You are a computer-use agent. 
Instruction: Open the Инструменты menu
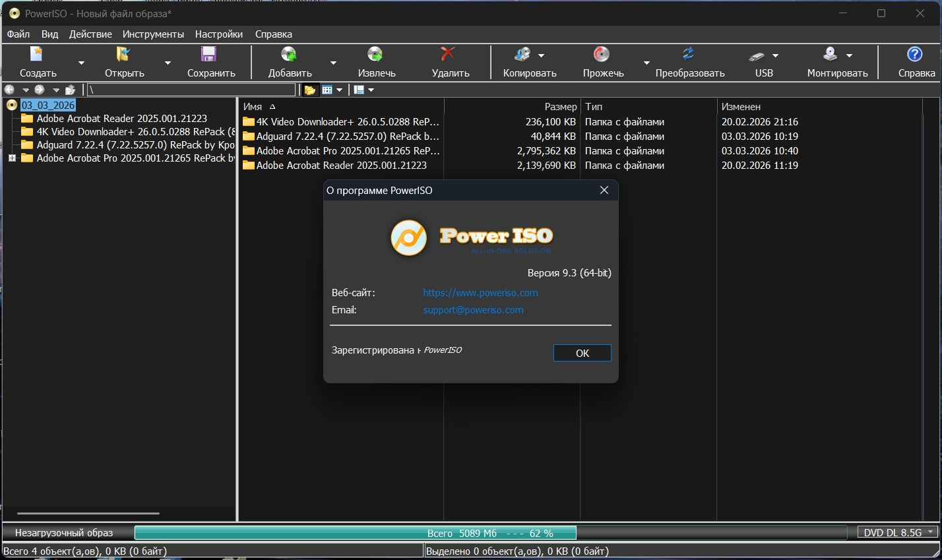pos(153,34)
